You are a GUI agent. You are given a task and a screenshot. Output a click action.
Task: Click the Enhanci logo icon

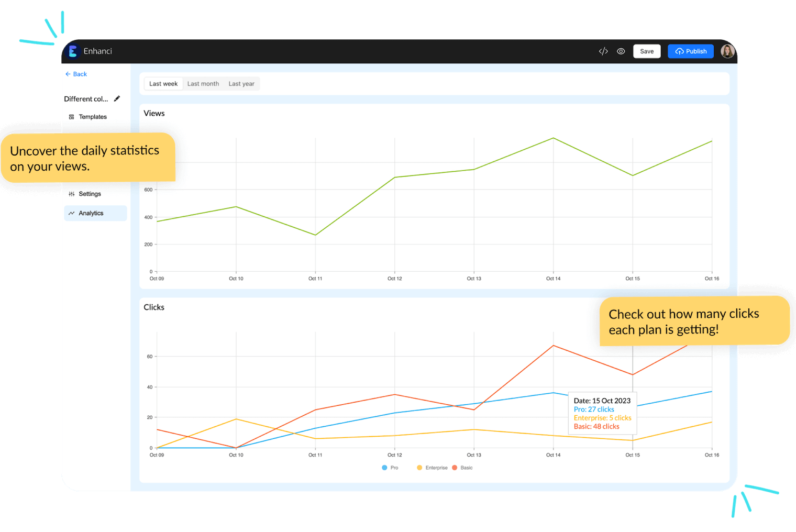[x=73, y=51]
